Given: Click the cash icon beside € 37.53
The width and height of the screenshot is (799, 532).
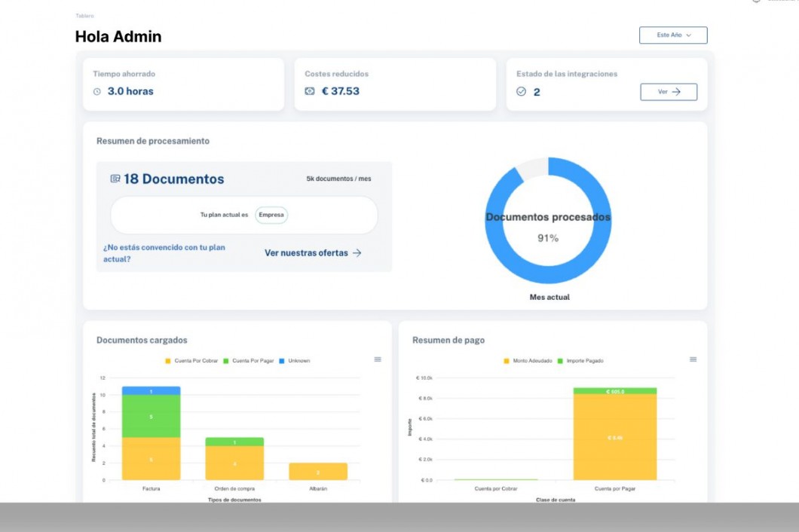Looking at the screenshot, I should click(x=309, y=92).
